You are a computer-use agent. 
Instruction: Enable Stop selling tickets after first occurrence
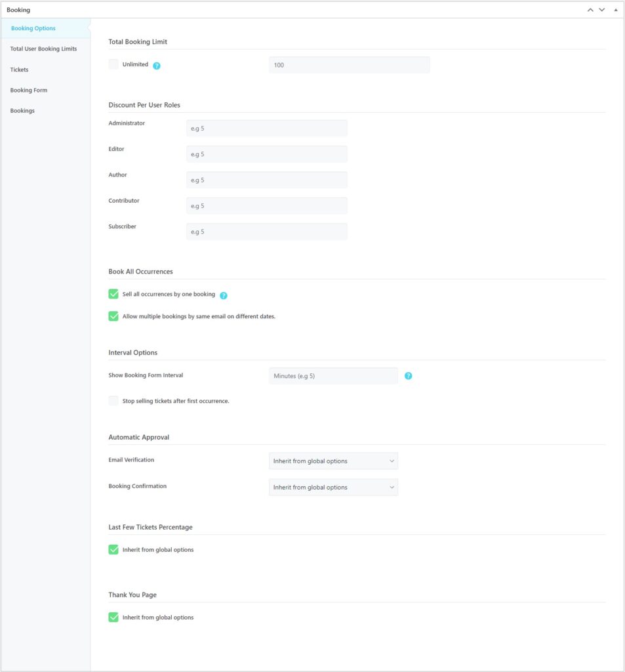[x=113, y=400]
